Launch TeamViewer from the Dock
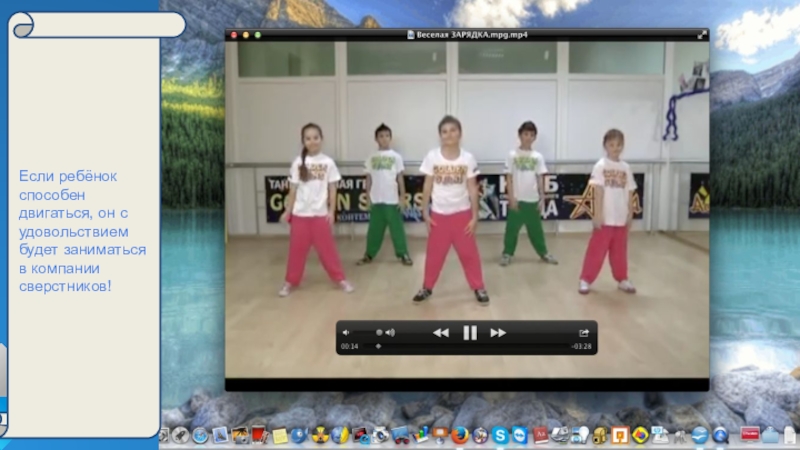 [519, 435]
